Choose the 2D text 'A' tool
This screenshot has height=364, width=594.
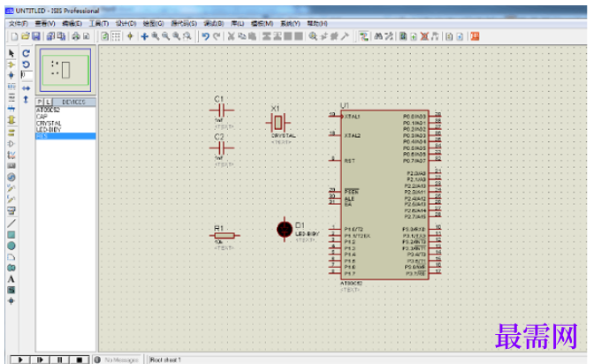click(11, 279)
